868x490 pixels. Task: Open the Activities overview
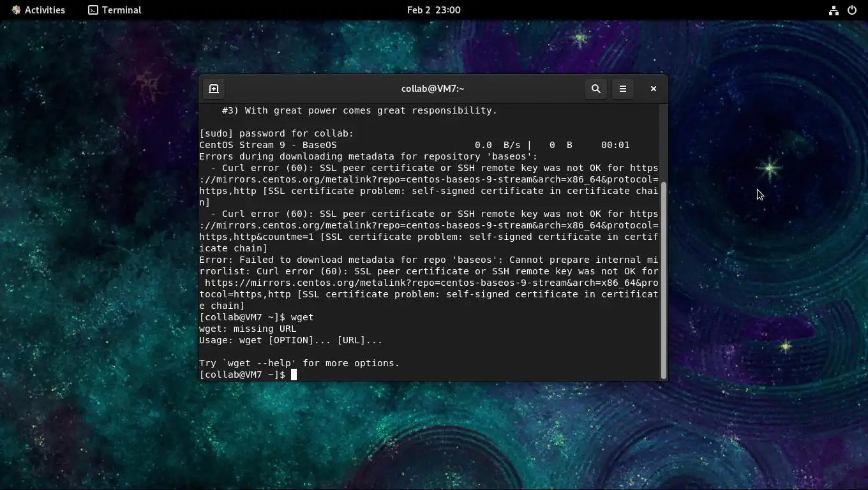click(38, 10)
